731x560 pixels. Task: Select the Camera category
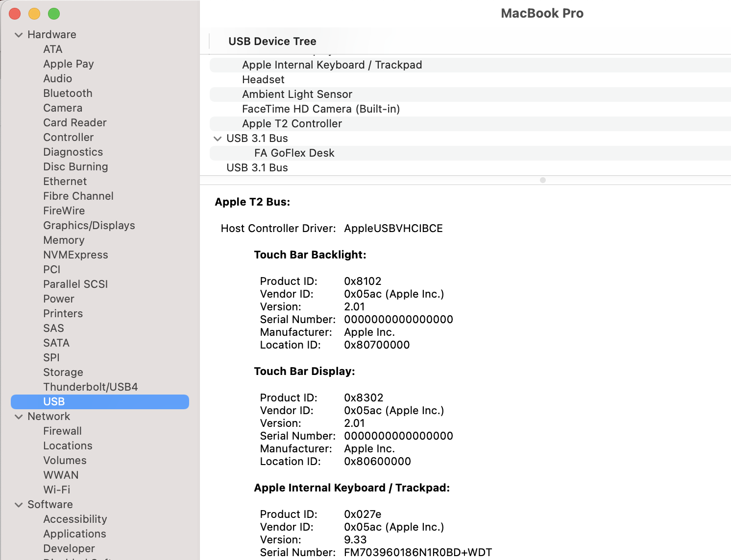(63, 108)
